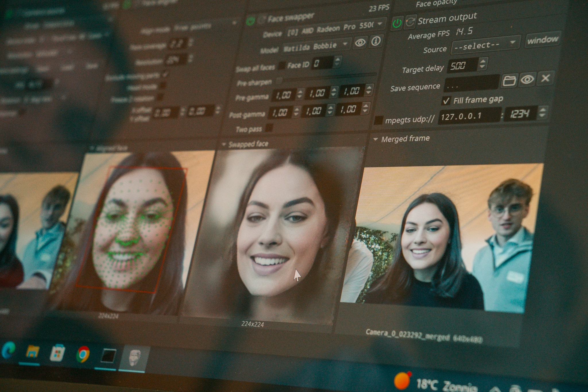Viewport: 588px width, 392px height.
Task: Collapse the Merged frame panel
Action: click(375, 140)
